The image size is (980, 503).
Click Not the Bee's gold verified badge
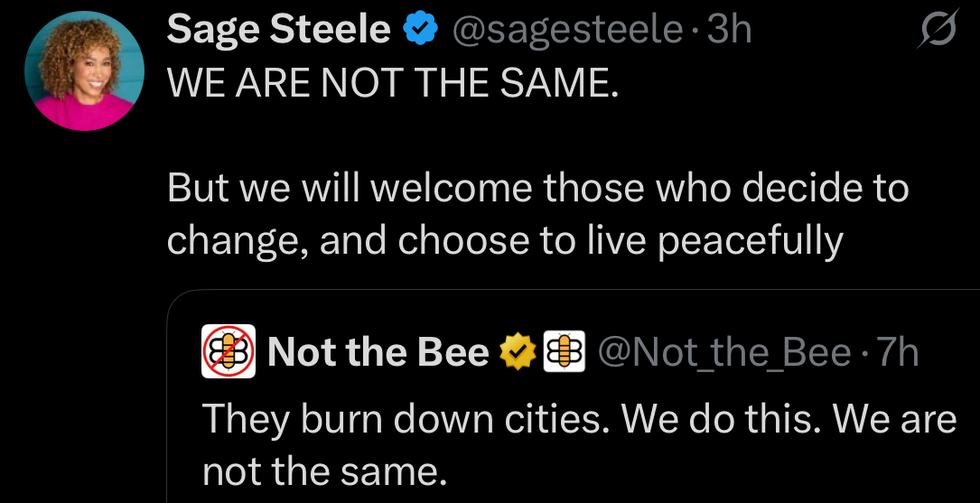pos(518,352)
